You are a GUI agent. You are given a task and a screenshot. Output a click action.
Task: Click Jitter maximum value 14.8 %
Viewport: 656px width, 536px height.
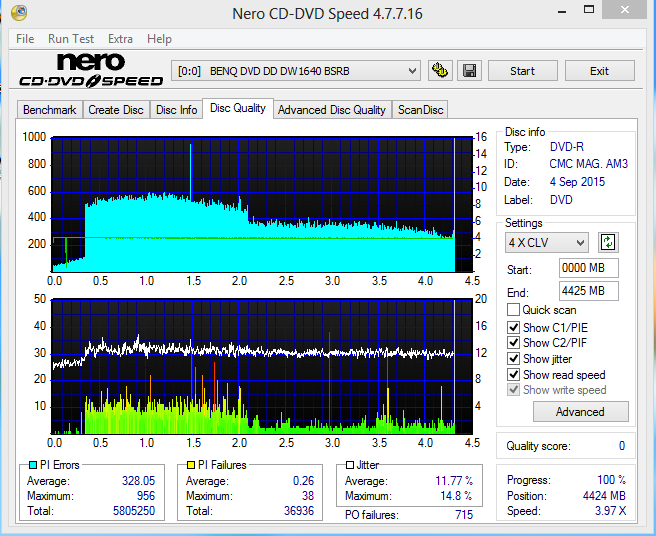(456, 496)
